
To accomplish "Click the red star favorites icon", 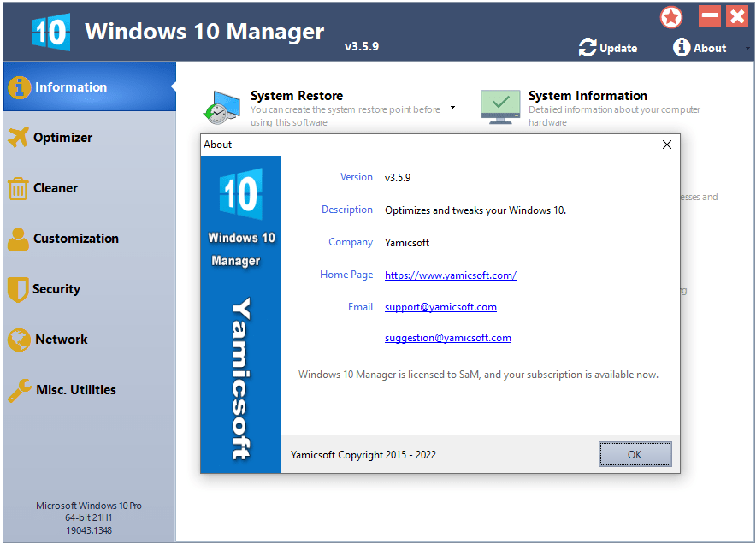I will coord(671,18).
